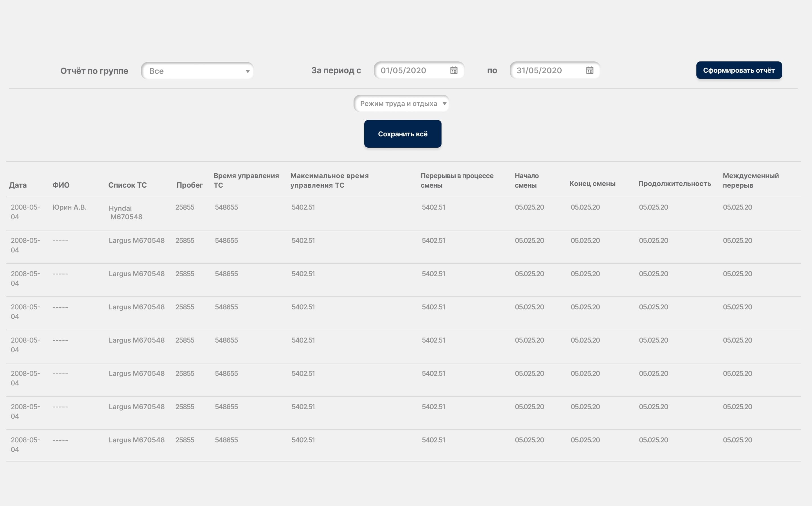The height and width of the screenshot is (506, 812).
Task: Click the dropdown arrow of group selector
Action: click(248, 71)
